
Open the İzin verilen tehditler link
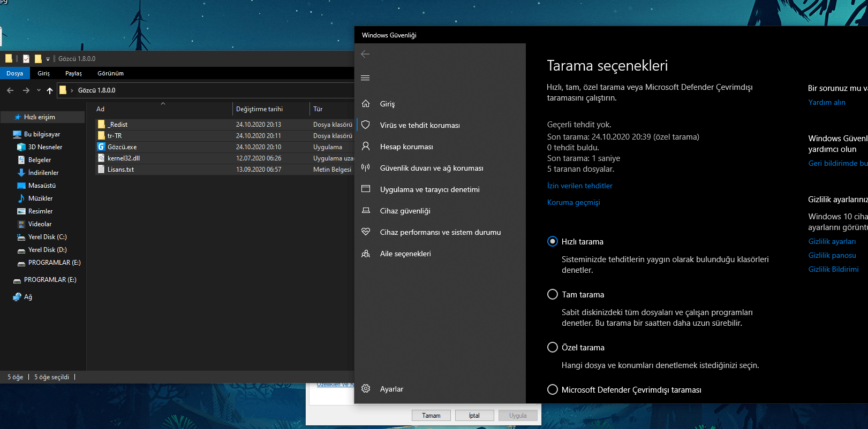click(x=580, y=186)
